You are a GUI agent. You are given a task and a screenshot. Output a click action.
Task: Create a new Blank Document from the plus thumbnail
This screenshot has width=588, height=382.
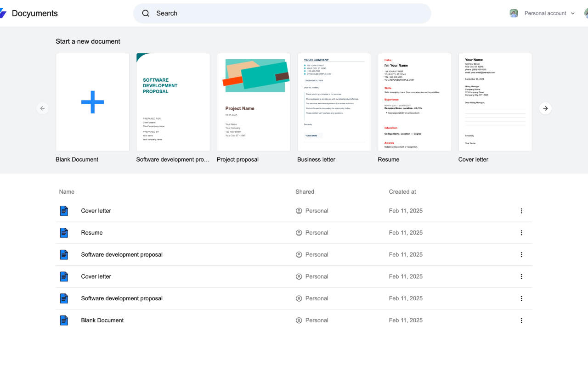click(92, 102)
